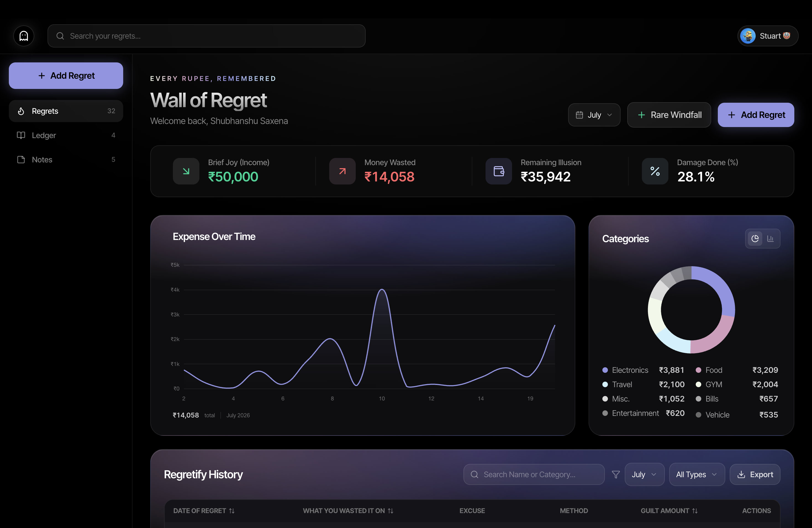Sort by Date of Regret arrows
Viewport: 812px width, 528px height.
coord(232,511)
